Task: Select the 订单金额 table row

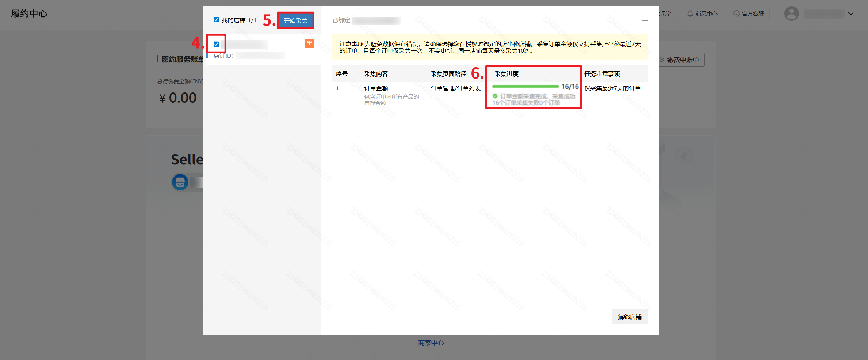Action: [376, 88]
